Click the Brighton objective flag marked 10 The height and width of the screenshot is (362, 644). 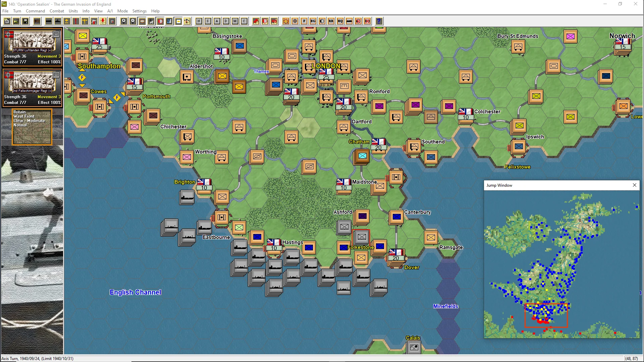click(204, 185)
